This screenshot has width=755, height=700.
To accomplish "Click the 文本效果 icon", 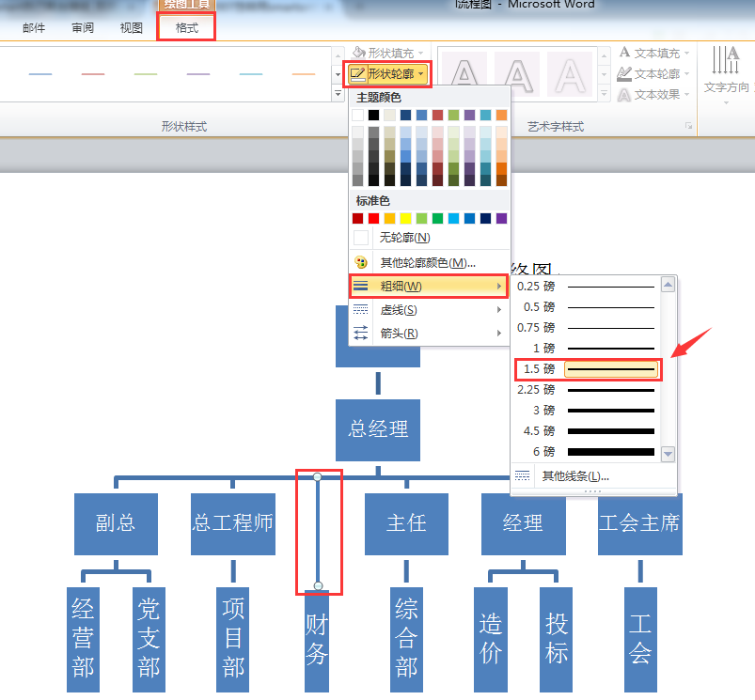I will click(x=624, y=95).
